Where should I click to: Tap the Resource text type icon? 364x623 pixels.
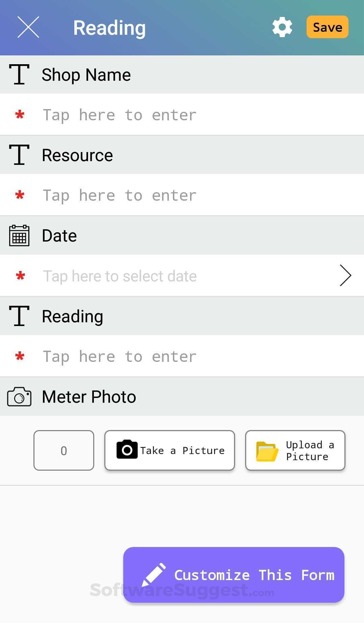19,155
